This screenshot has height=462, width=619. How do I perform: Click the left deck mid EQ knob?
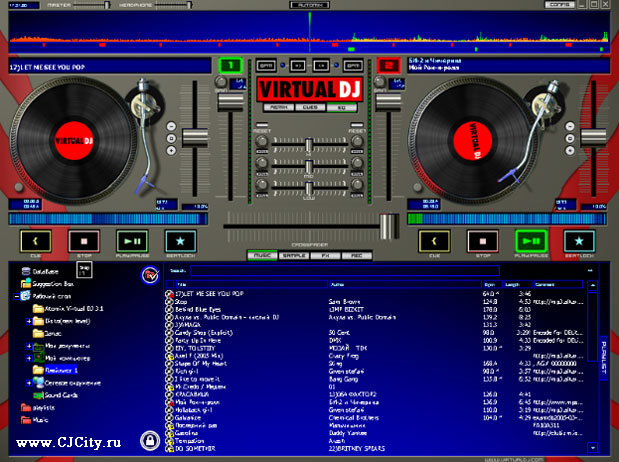(262, 162)
